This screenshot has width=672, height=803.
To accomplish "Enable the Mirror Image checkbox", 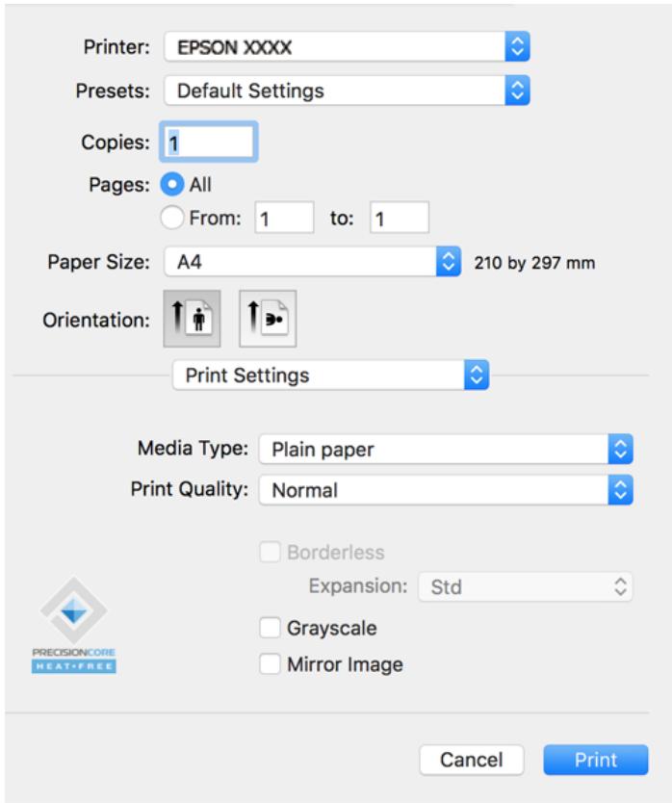I will click(x=270, y=664).
